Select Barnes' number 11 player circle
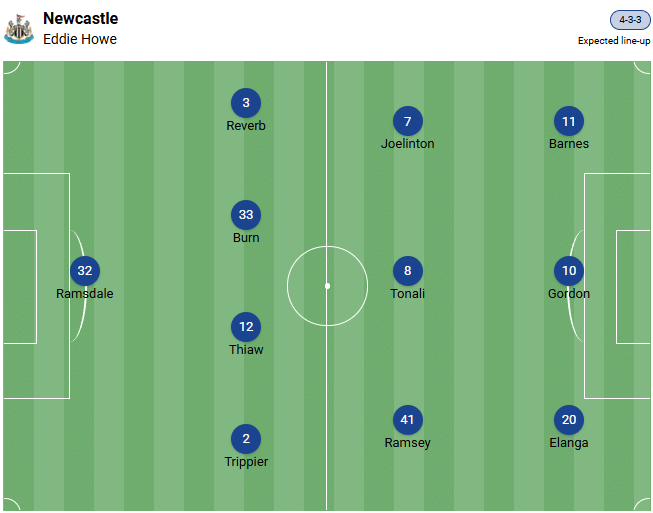653x513 pixels. click(569, 122)
